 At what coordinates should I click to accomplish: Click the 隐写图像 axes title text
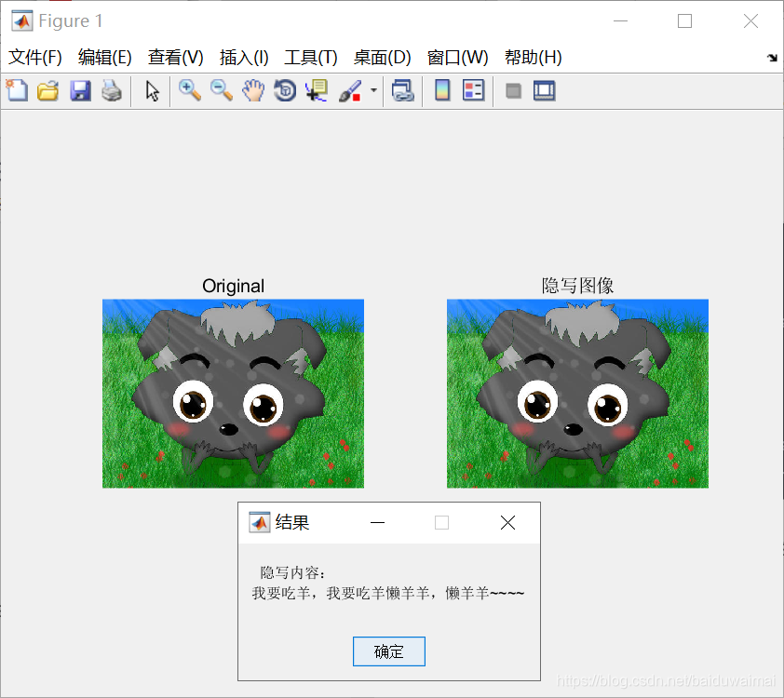[577, 286]
